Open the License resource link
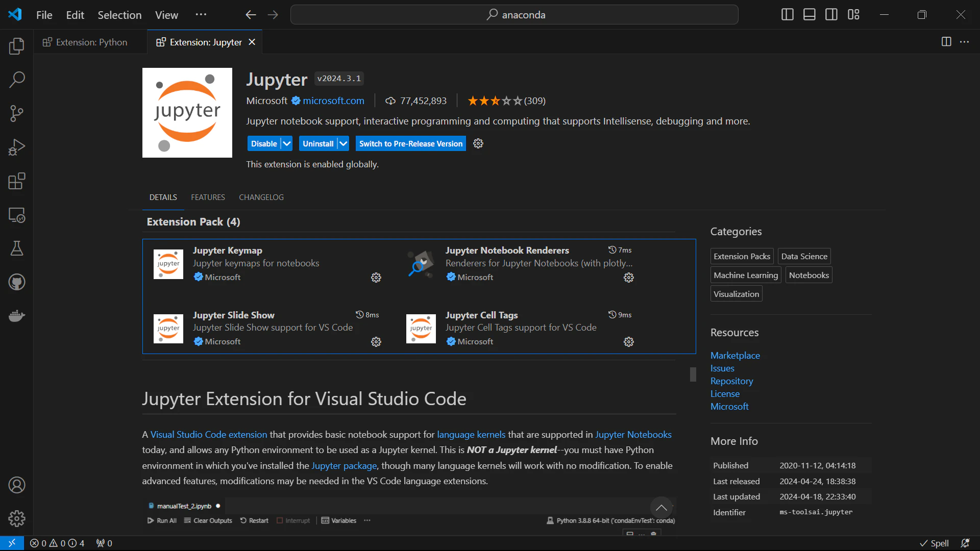 725,394
